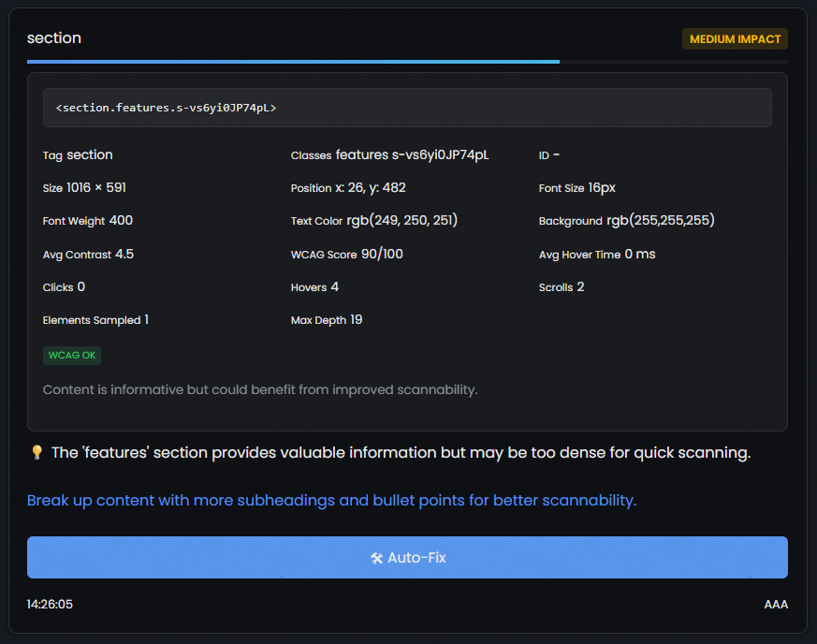Screen dimensions: 817x644
Task: Click the MEDIUM IMPACT badge
Action: pyautogui.click(x=735, y=39)
